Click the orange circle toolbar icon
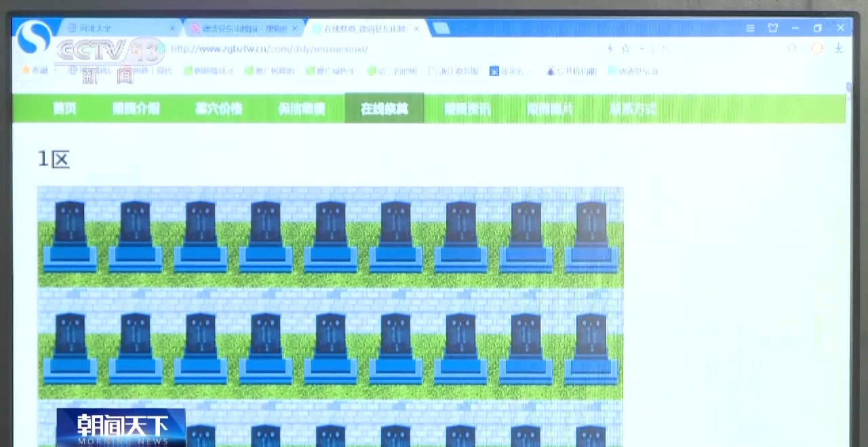Image resolution: width=868 pixels, height=447 pixels. tap(817, 48)
